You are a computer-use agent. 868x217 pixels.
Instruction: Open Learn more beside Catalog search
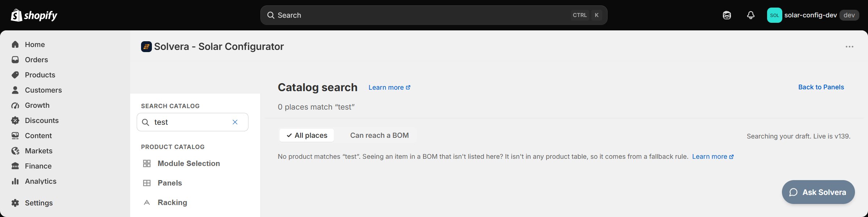(390, 88)
